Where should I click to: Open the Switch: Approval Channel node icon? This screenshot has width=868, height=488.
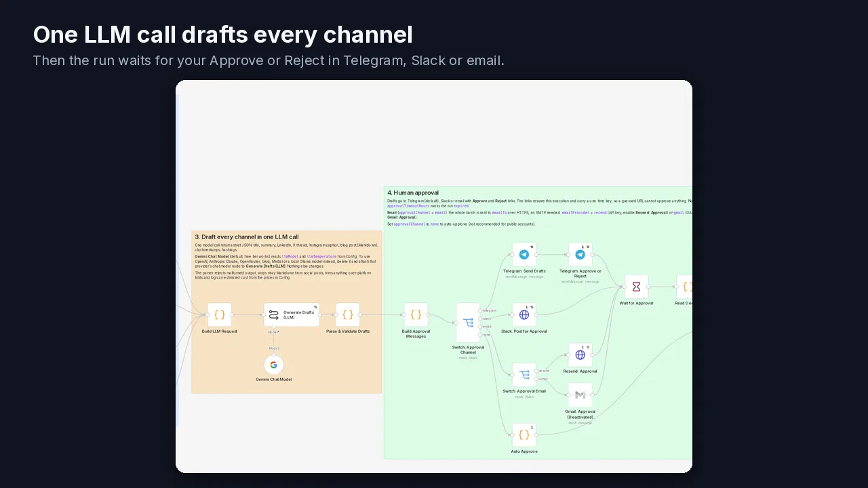pyautogui.click(x=468, y=323)
